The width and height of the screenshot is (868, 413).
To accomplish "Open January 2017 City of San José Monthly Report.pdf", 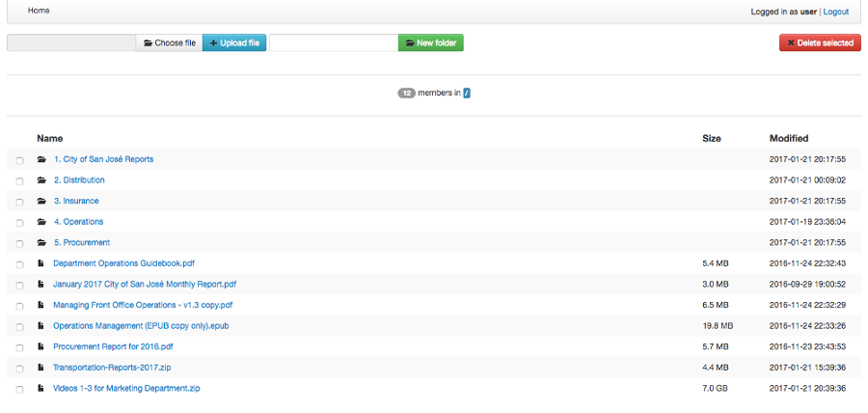I will tap(145, 285).
